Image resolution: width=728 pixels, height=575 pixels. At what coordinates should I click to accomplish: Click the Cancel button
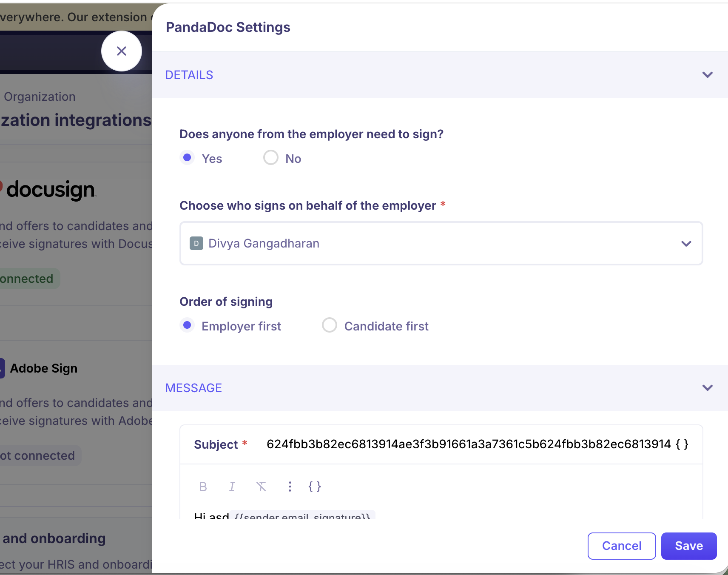click(x=621, y=546)
